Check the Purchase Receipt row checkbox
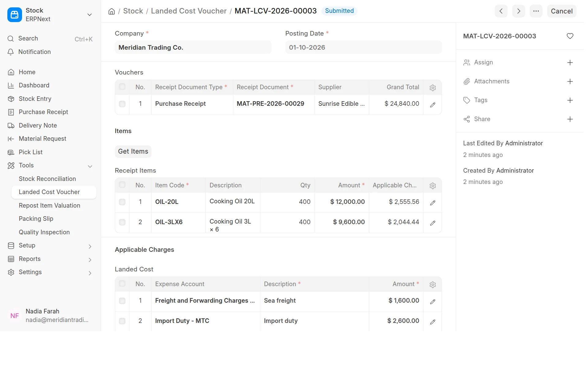This screenshot has height=368, width=588. [122, 104]
